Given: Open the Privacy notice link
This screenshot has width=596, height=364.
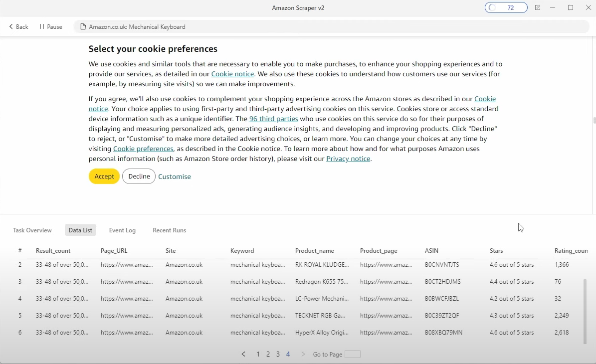Looking at the screenshot, I should pos(348,159).
